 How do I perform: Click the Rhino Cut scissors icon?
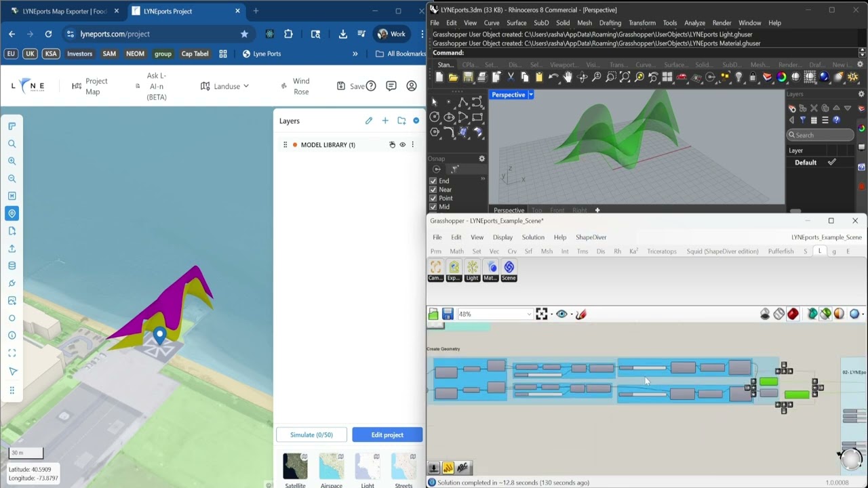511,77
